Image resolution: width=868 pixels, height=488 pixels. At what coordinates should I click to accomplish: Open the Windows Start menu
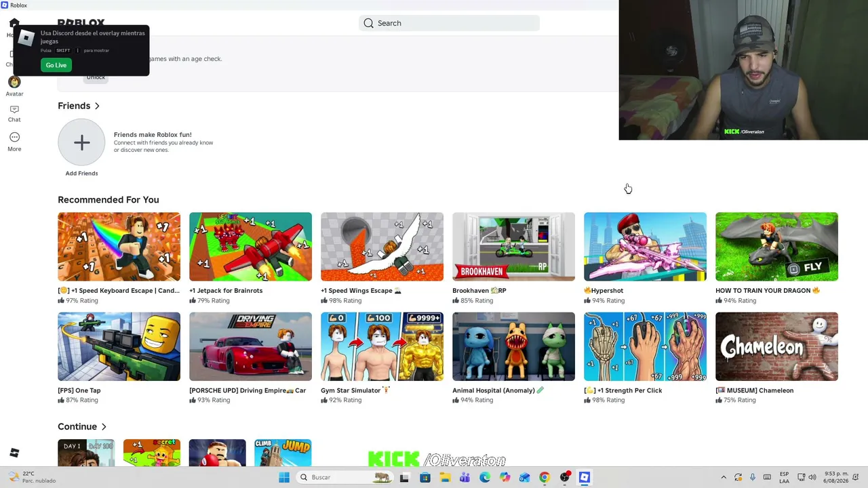(x=284, y=477)
